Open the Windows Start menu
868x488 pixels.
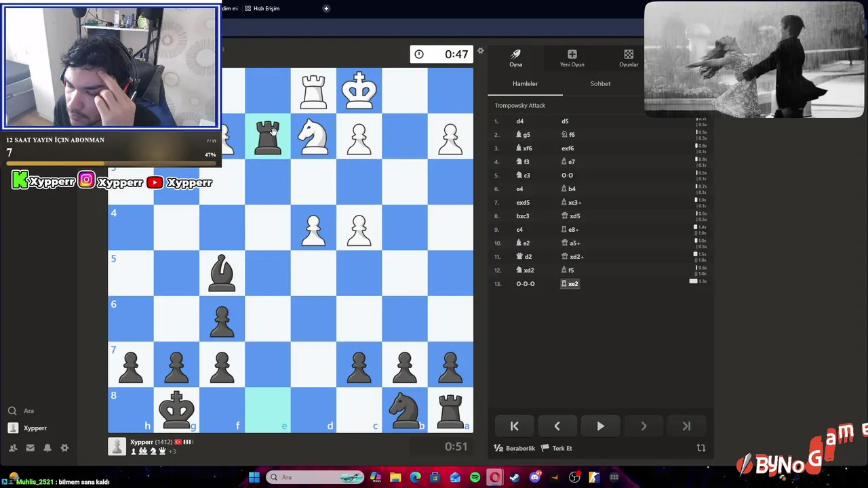(254, 478)
